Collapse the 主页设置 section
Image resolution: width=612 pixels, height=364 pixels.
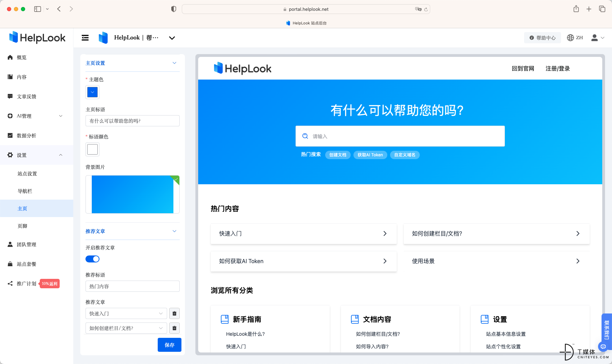pos(174,63)
